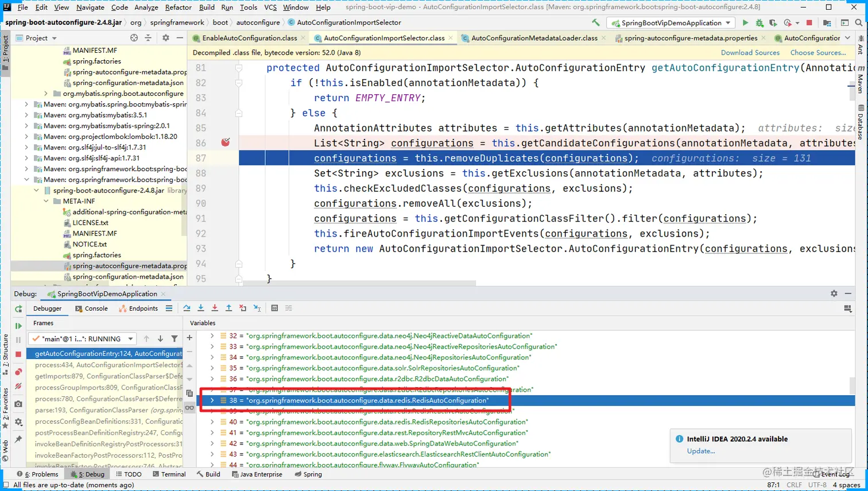
Task: Click Update... link in IDEA notification
Action: [701, 451]
